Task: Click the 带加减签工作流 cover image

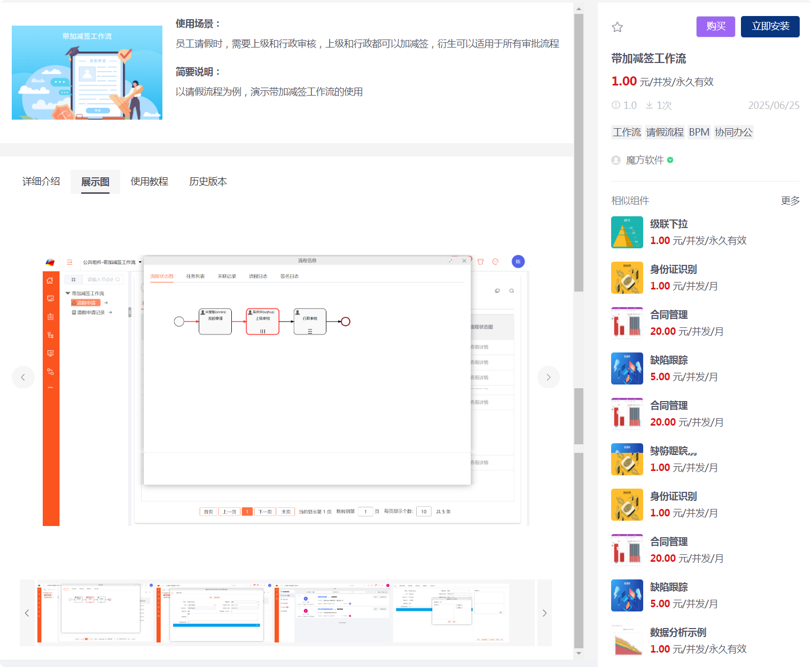Action: coord(87,73)
